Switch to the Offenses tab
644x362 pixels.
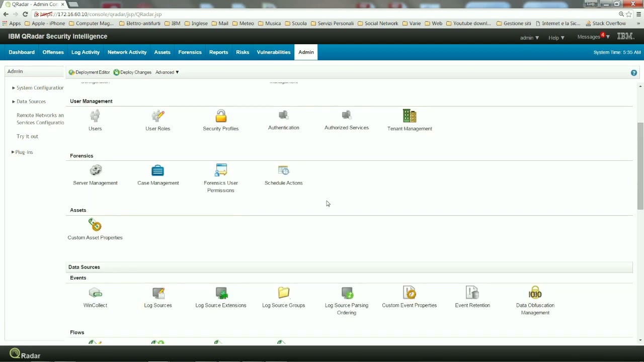pyautogui.click(x=53, y=52)
